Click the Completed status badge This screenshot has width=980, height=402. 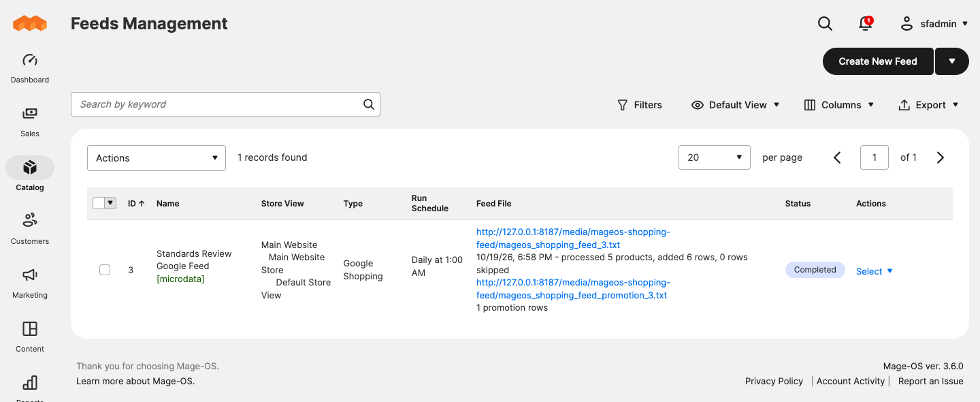[815, 270]
